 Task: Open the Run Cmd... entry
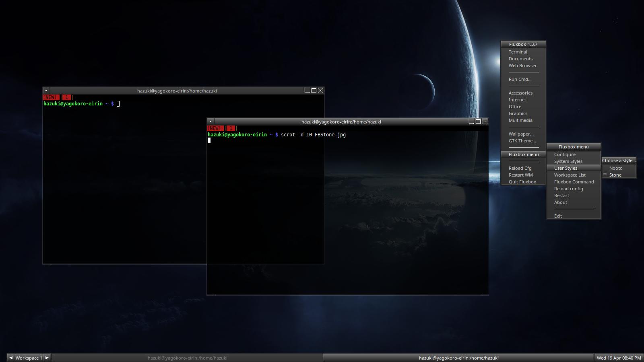click(x=523, y=79)
